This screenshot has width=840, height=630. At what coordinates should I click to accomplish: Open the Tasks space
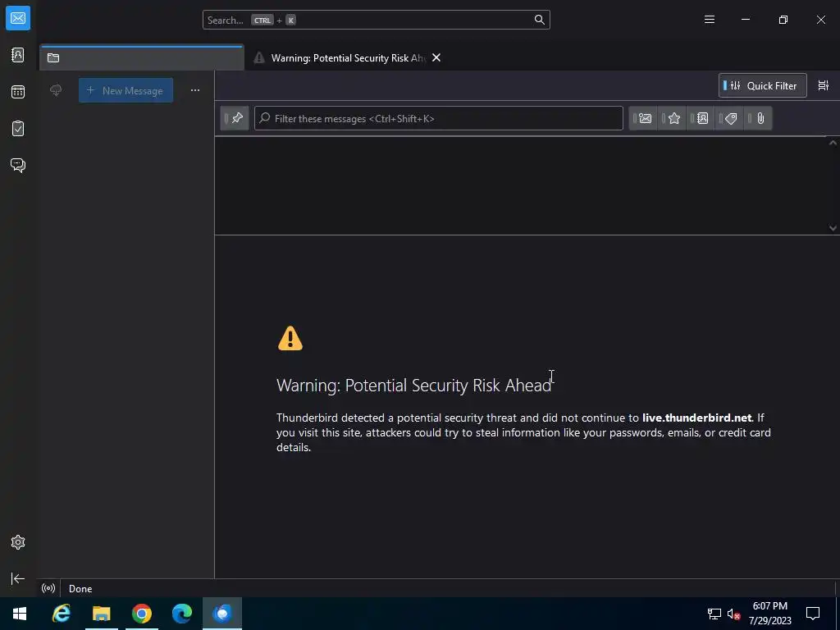pyautogui.click(x=18, y=129)
